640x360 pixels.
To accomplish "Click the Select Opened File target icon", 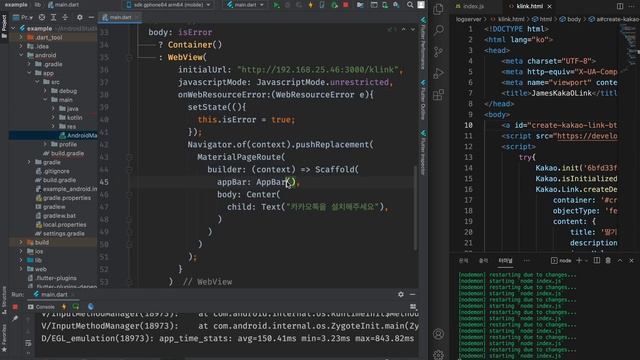I will (x=42, y=18).
